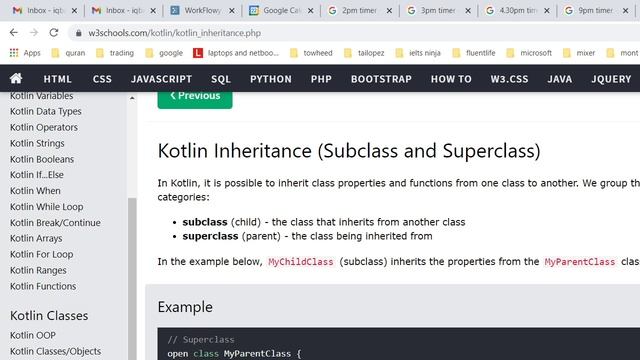Close the 4.30pm timer tab

pos(547,11)
